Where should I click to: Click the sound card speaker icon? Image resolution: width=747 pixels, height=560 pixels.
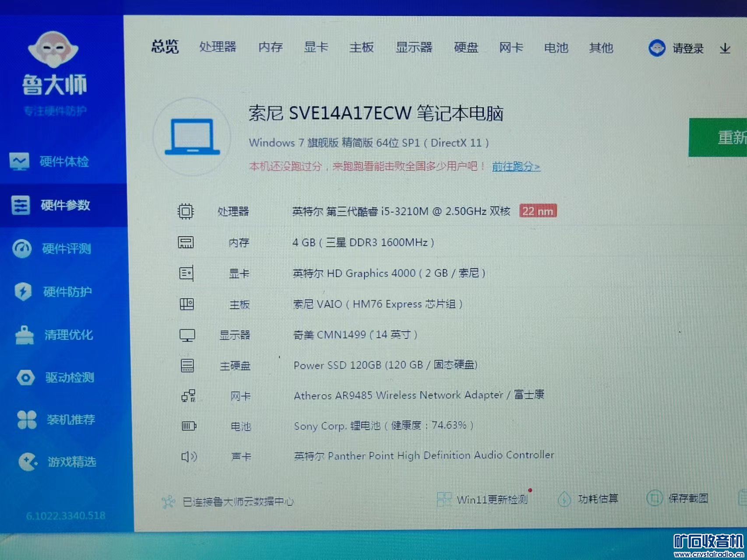click(x=190, y=457)
